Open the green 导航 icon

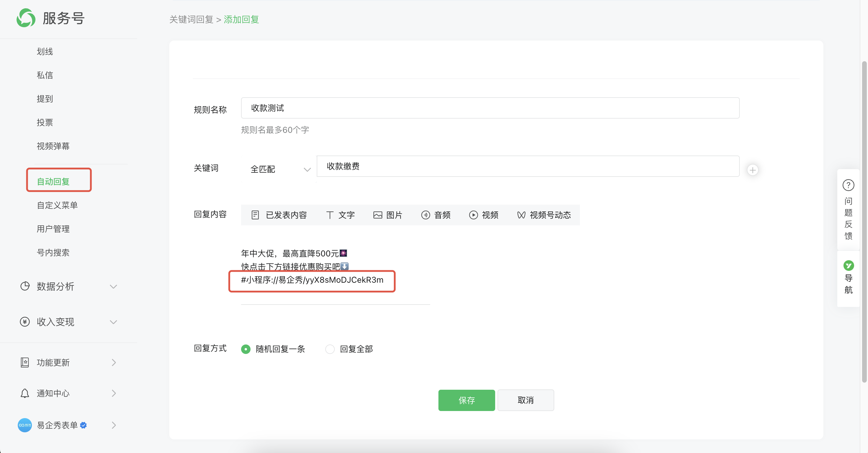pyautogui.click(x=848, y=266)
